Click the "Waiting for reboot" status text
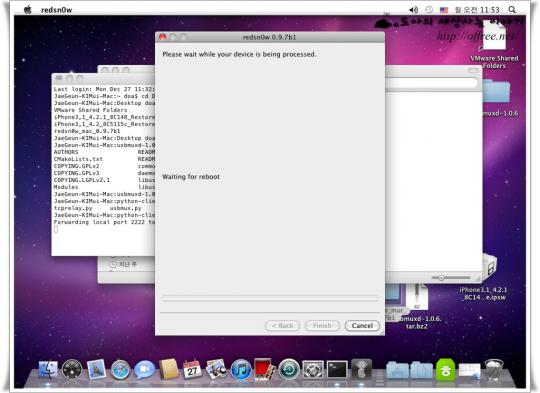Screen dimensions: 540x393 point(191,177)
